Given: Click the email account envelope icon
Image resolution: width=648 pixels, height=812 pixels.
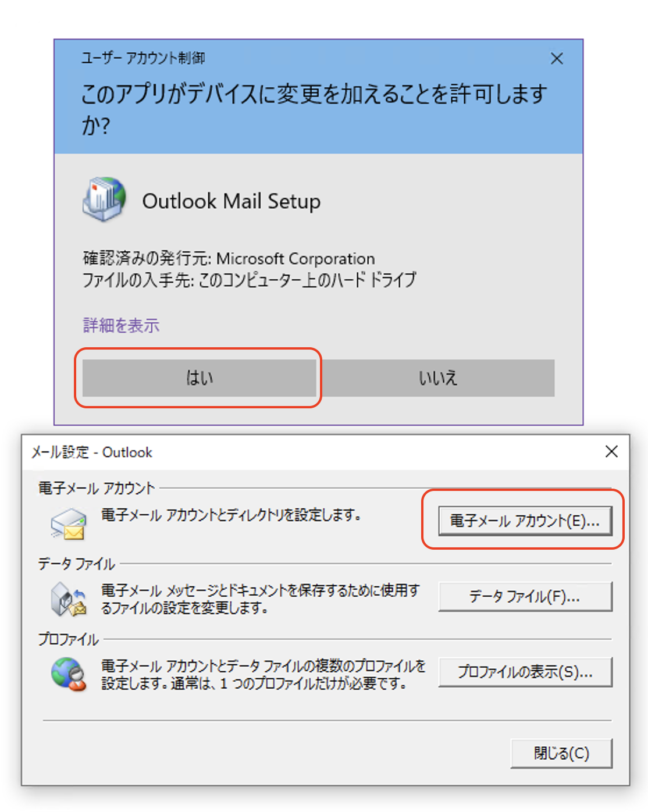Looking at the screenshot, I should 69,523.
